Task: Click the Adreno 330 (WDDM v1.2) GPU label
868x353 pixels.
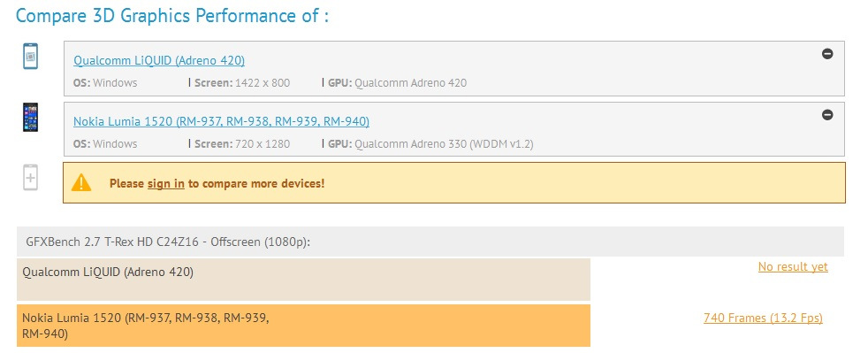Action: (430, 144)
